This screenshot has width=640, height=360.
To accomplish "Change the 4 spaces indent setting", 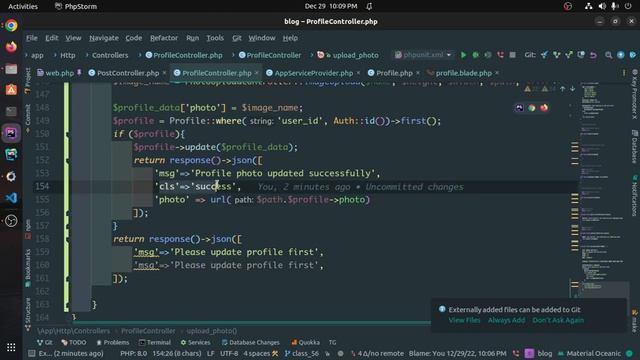I will point(260,353).
